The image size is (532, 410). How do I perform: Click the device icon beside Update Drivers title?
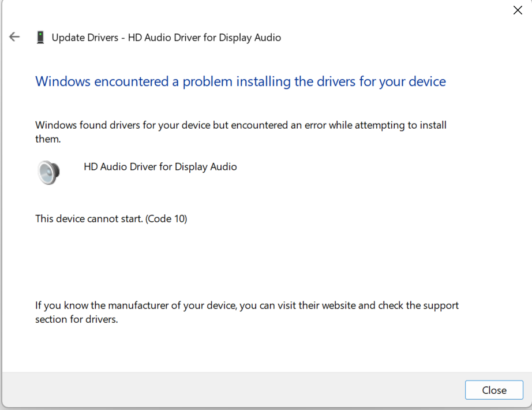click(x=40, y=38)
